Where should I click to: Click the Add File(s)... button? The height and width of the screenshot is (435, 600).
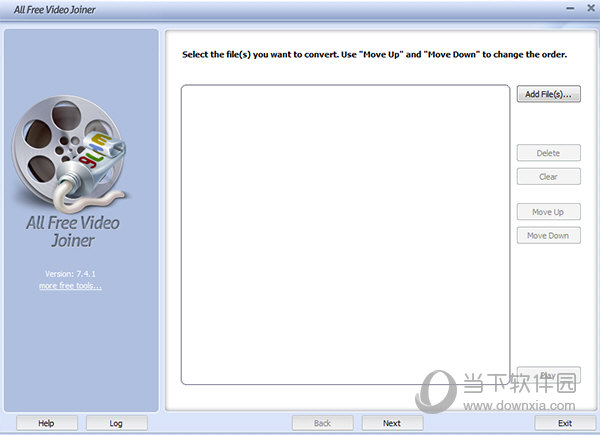click(548, 94)
